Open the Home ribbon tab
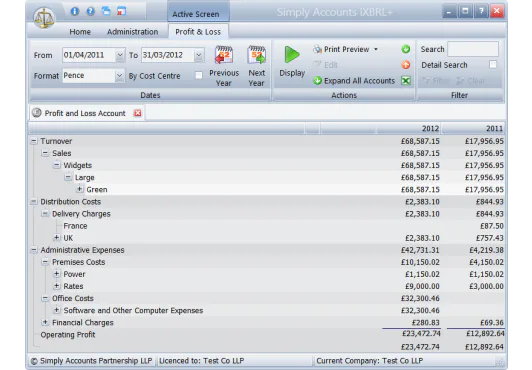This screenshot has width=532, height=370. click(80, 32)
